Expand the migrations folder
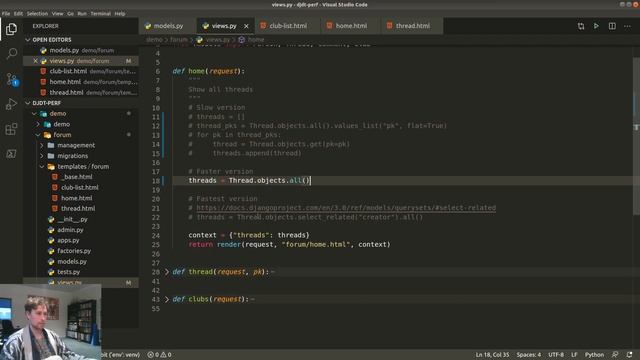The width and height of the screenshot is (640, 360). pyautogui.click(x=72, y=156)
